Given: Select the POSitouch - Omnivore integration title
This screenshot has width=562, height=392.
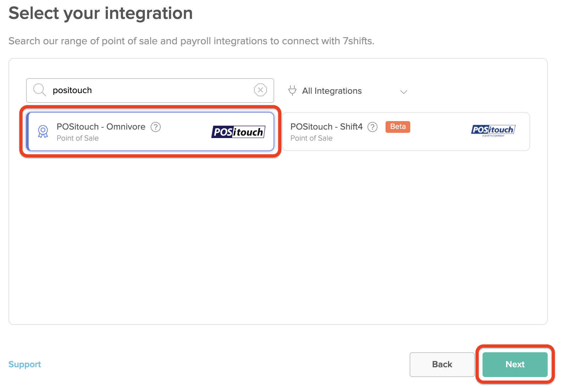Looking at the screenshot, I should [x=101, y=127].
